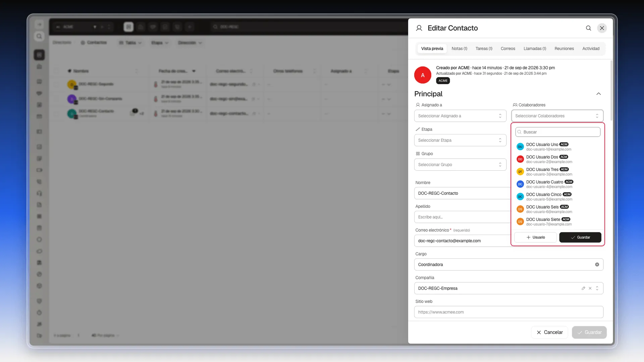
Task: Click the Sitio web input field
Action: (x=508, y=312)
